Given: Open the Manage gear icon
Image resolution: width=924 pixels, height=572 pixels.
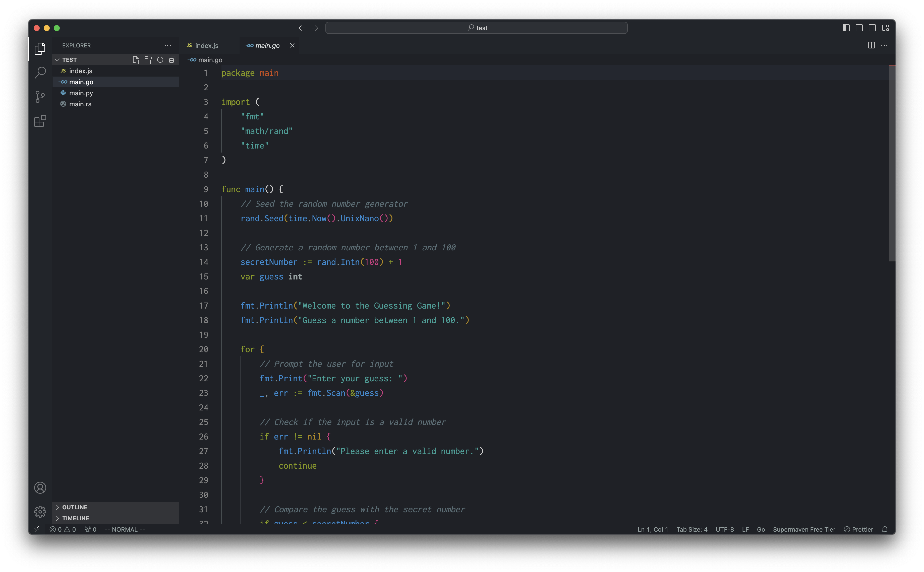Looking at the screenshot, I should [40, 512].
